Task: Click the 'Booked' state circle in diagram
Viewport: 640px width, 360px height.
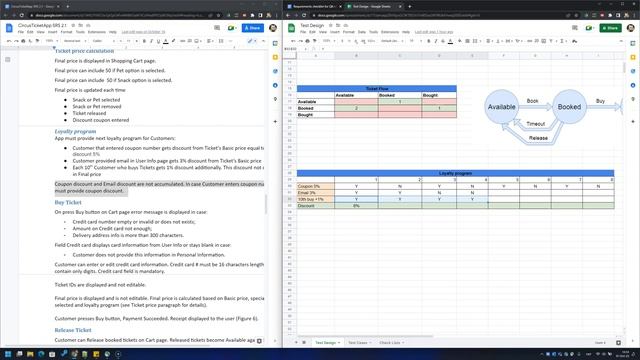Action: [569, 107]
